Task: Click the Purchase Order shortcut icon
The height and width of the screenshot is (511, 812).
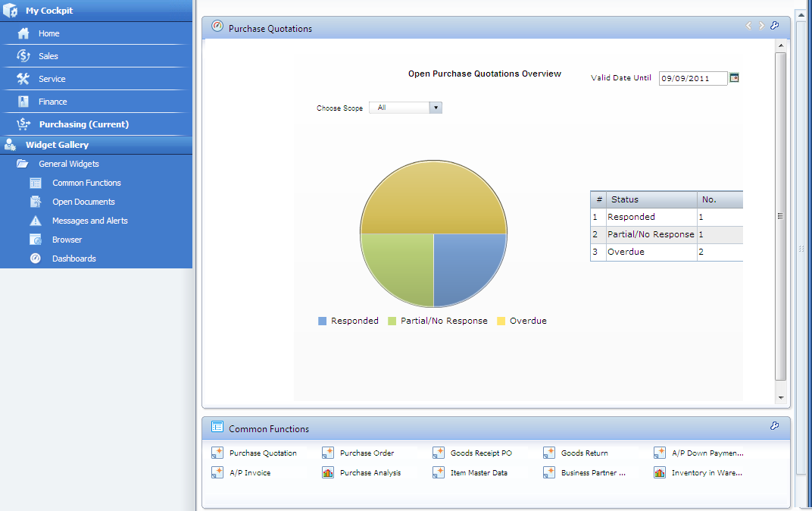Action: pos(328,453)
